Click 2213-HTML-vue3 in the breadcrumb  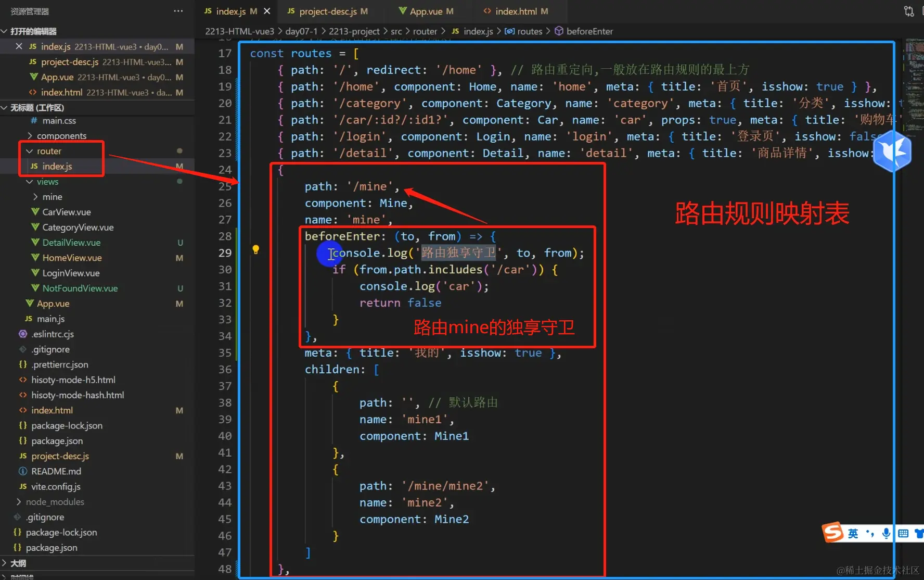239,31
